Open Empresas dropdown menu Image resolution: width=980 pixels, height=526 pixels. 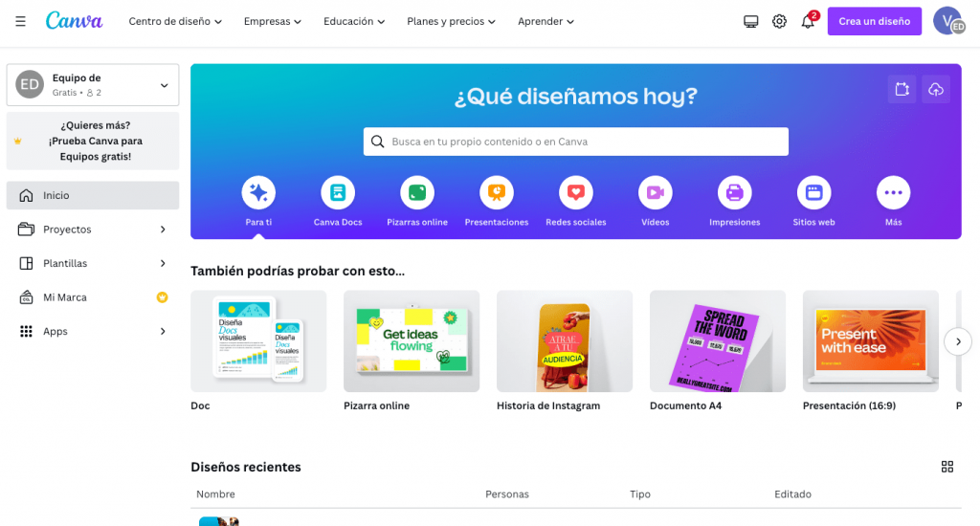273,21
